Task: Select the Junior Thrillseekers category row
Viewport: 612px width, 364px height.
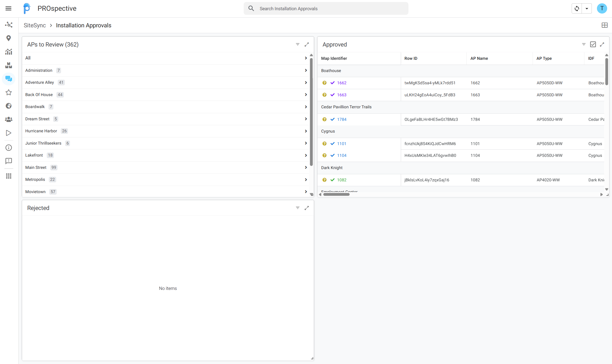Action: click(166, 143)
